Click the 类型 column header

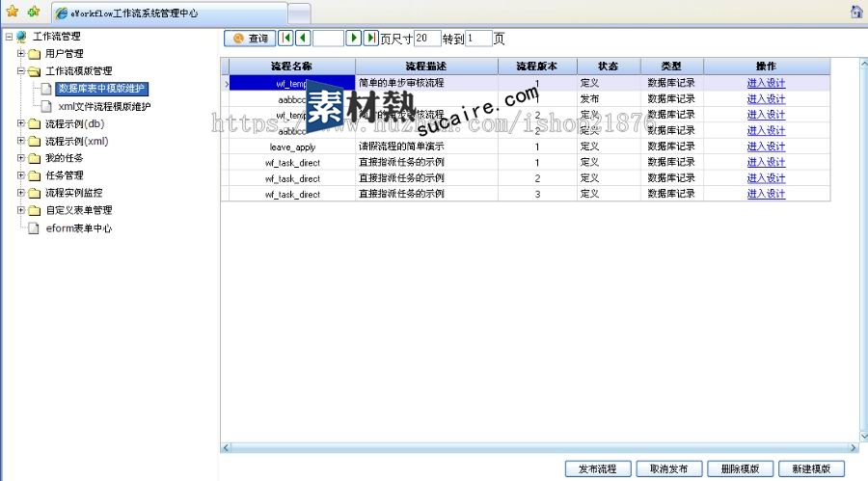tap(671, 66)
